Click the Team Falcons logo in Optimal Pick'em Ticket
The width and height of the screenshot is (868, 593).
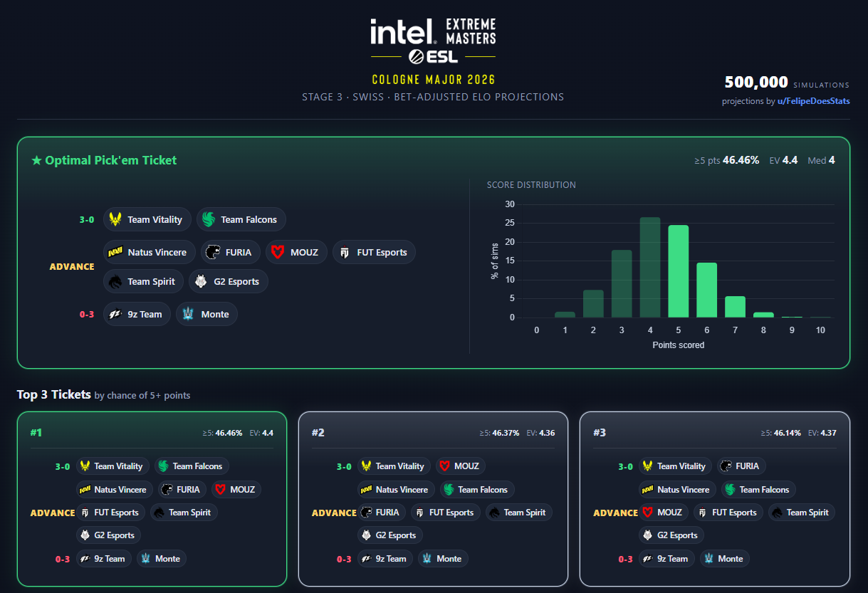tap(209, 219)
